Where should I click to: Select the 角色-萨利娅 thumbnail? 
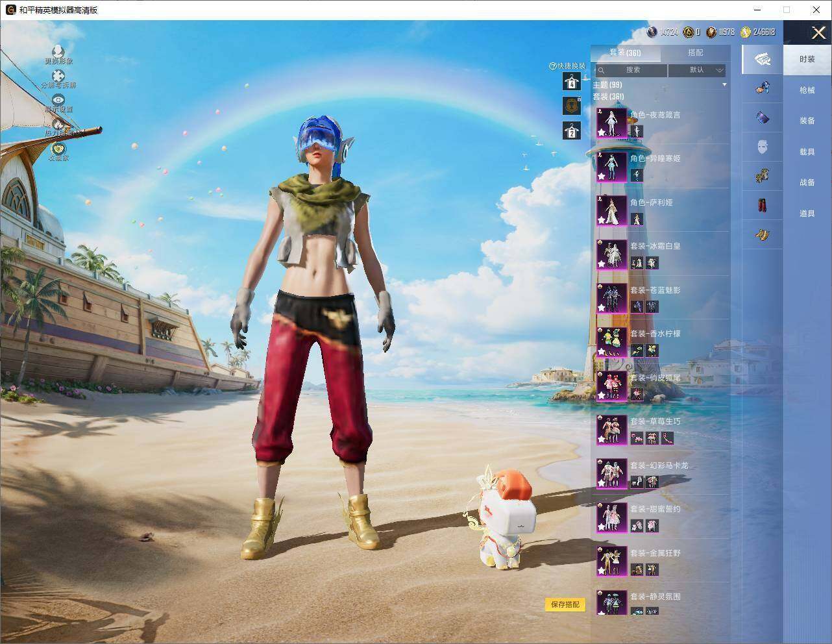point(611,210)
